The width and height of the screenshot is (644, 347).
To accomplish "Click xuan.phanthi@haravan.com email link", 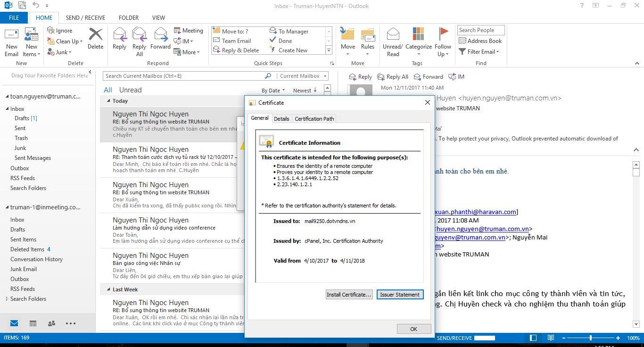I will coord(476,212).
